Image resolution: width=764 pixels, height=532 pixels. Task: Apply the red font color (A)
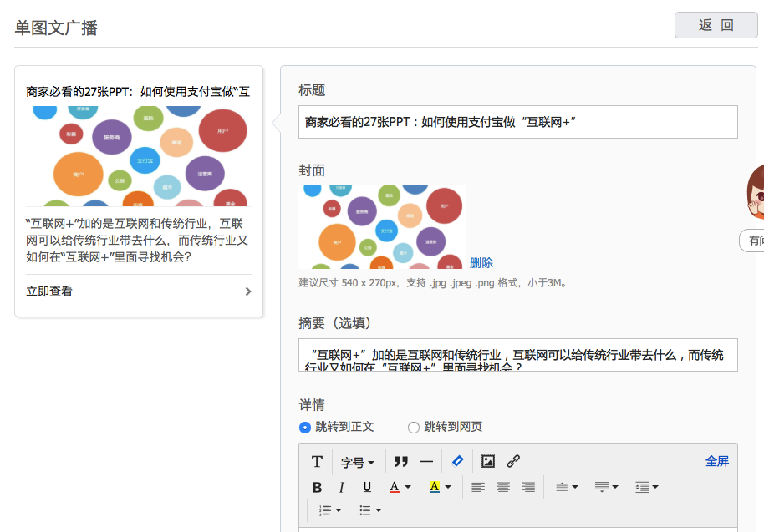(395, 487)
